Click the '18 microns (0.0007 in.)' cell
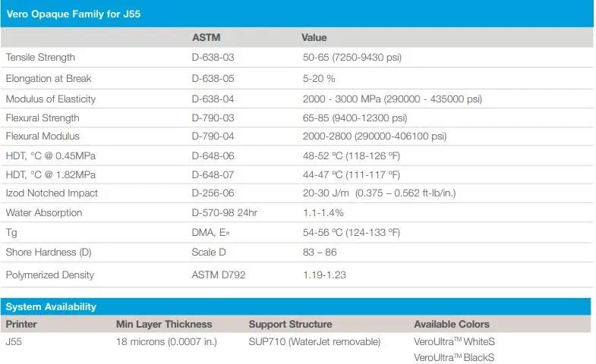Screen dimensions: 596x364 [166, 342]
